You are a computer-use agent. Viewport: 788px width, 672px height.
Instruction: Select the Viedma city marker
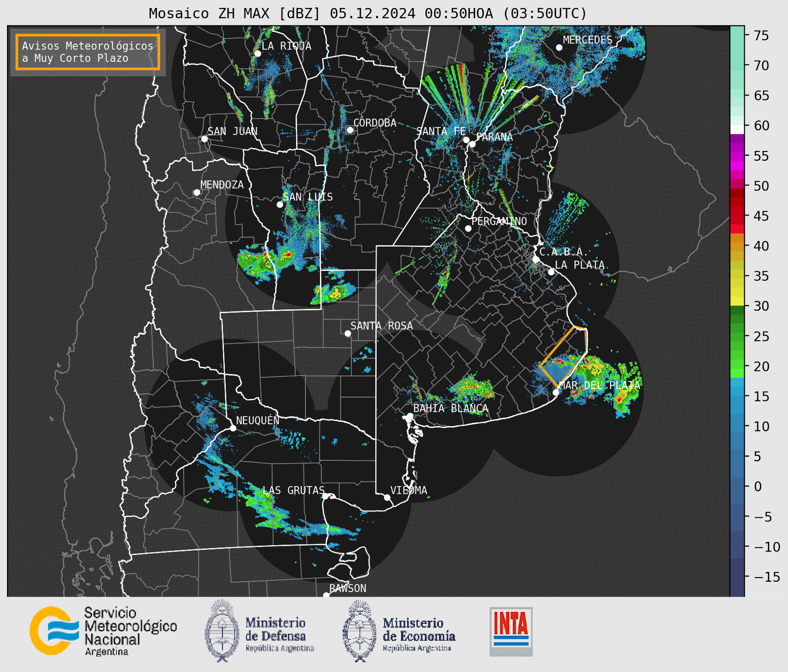click(387, 498)
